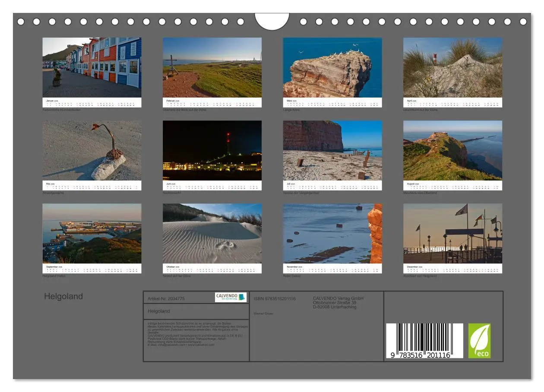
Task: Click the ISBN 9783516201116 text
Action: pyautogui.click(x=275, y=298)
